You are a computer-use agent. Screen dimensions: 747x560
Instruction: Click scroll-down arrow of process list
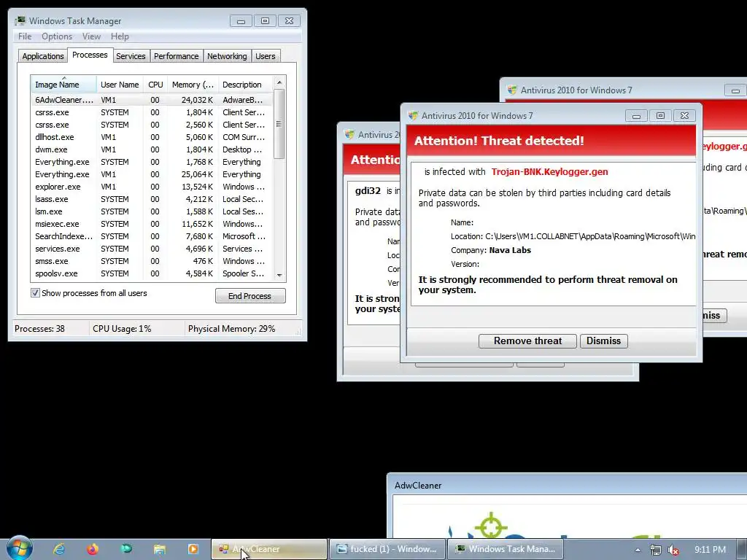[279, 275]
